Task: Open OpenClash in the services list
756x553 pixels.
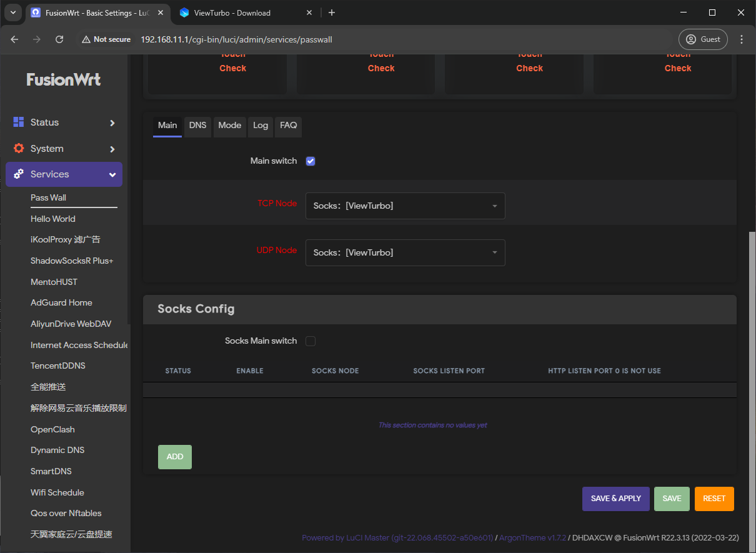Action: (52, 429)
